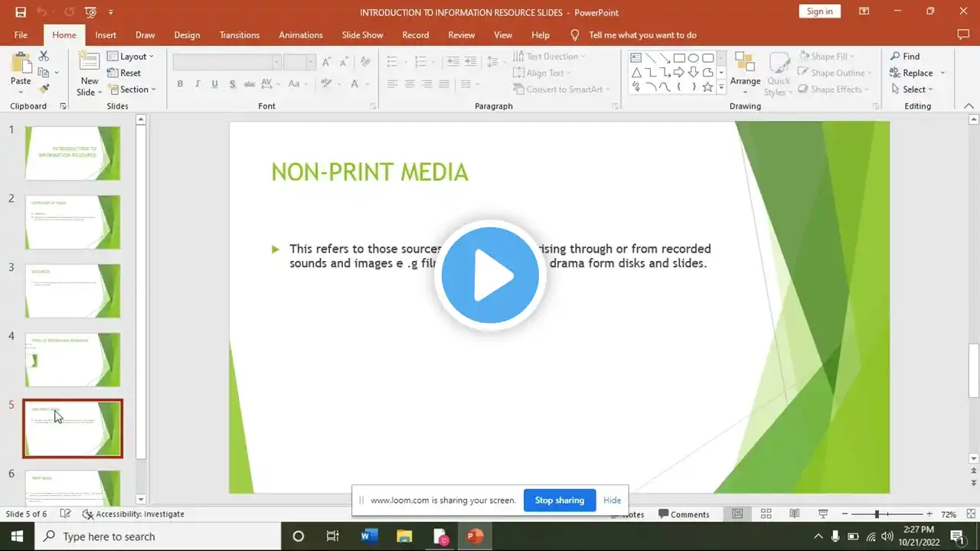Screen dimensions: 980x551
Task: Open the Design ribbon tab
Action: (187, 35)
